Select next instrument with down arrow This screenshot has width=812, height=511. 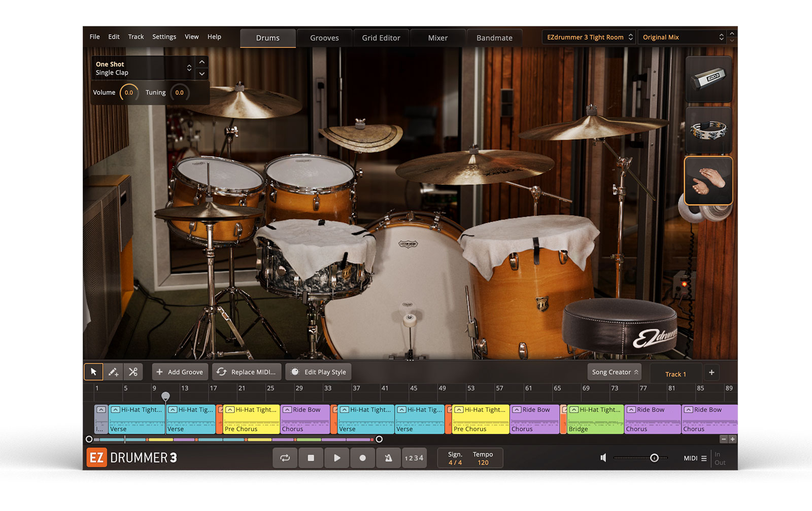[x=202, y=74]
